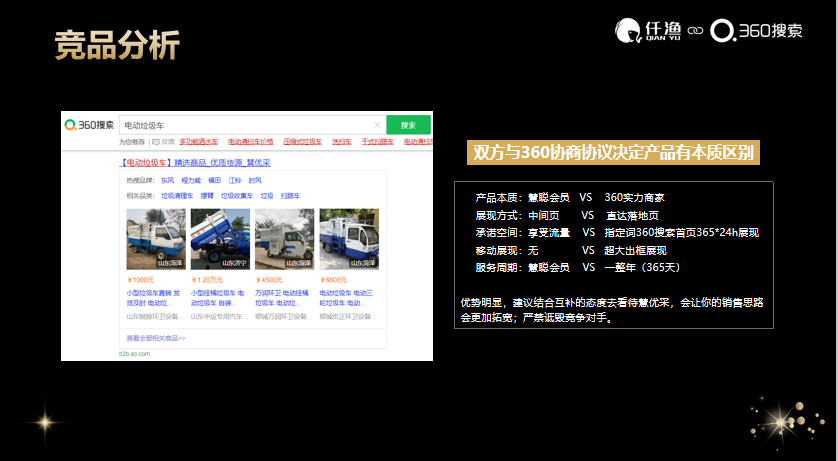The height and width of the screenshot is (461, 838).
Task: Click seller name 郓城万润环卫设备…
Action: [284, 316]
